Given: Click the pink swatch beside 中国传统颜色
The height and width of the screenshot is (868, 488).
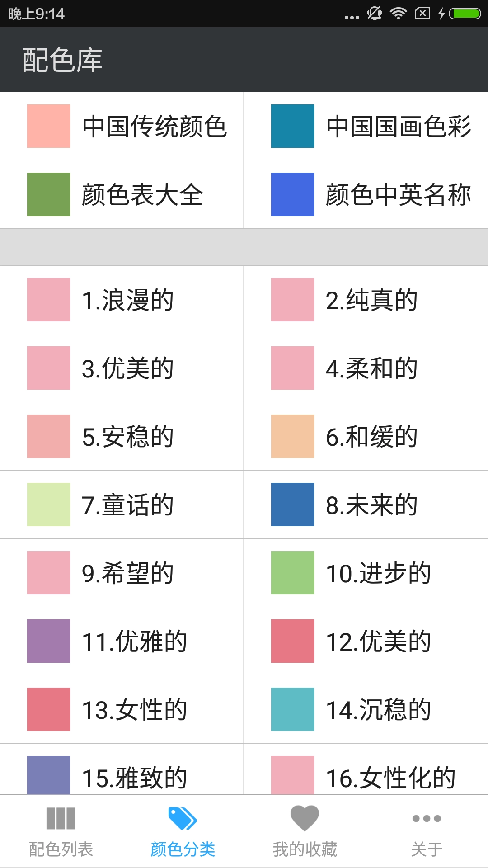Looking at the screenshot, I should pyautogui.click(x=48, y=127).
